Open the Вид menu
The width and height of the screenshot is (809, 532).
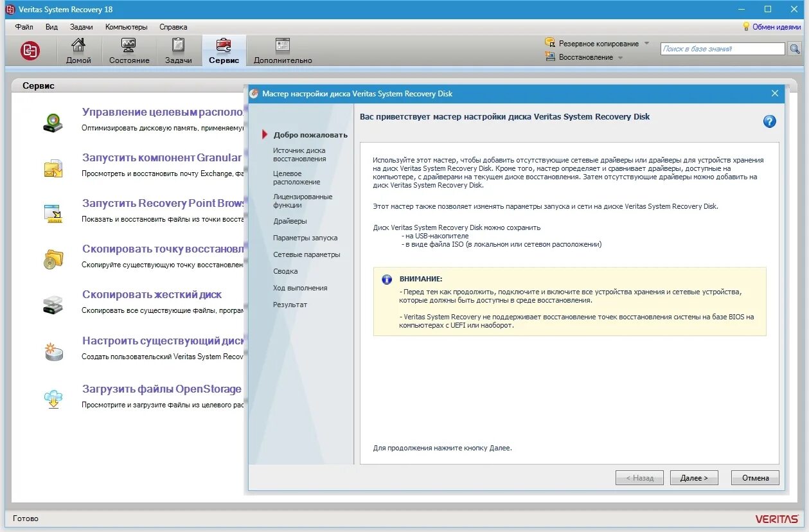point(52,27)
